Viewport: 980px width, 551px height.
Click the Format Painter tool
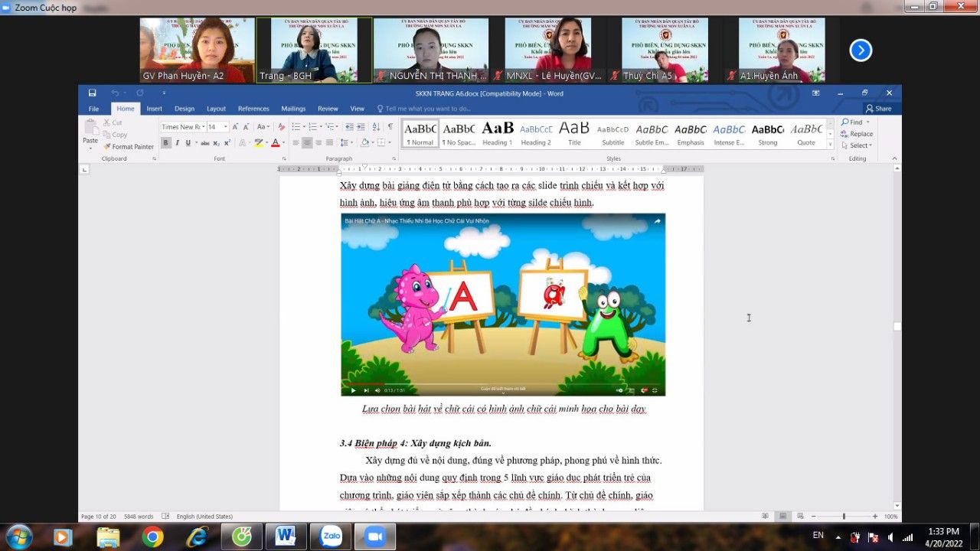tap(129, 146)
